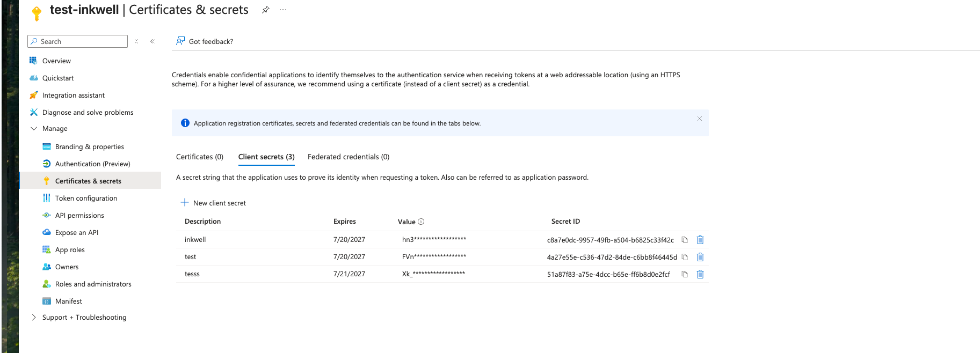The width and height of the screenshot is (980, 353).
Task: Click the Got feedback person icon
Action: coord(180,41)
